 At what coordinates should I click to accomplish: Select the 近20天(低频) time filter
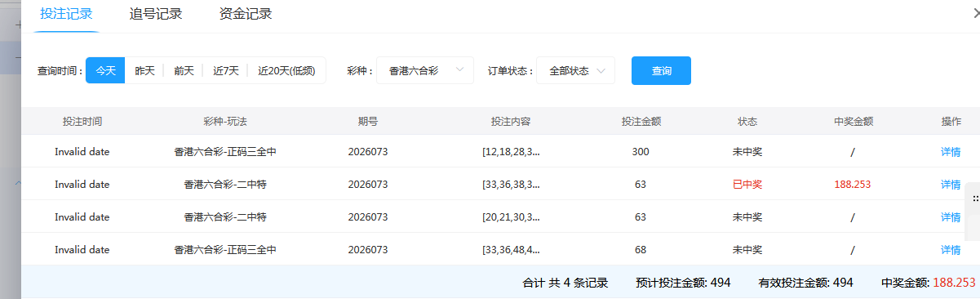[287, 70]
